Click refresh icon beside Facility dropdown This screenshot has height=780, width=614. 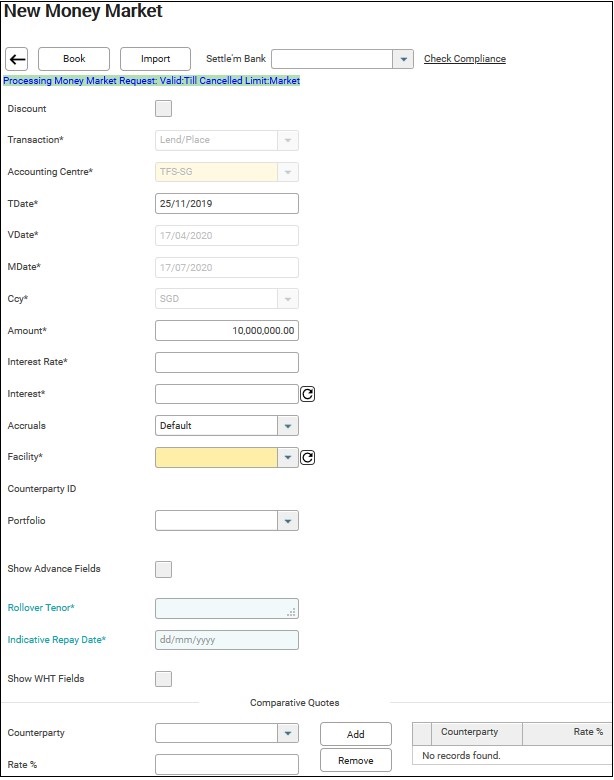(x=308, y=457)
